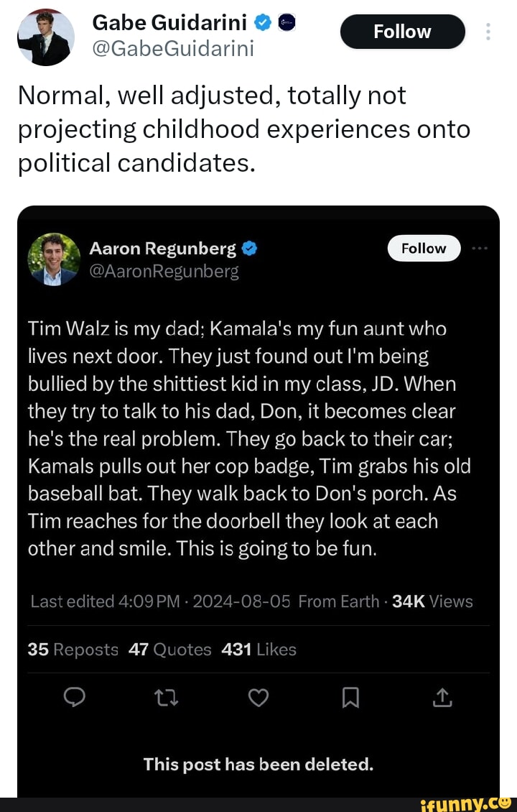Viewport: 517px width, 812px height.
Task: Open three-dot options menu on Gabe's post
Action: (x=488, y=32)
